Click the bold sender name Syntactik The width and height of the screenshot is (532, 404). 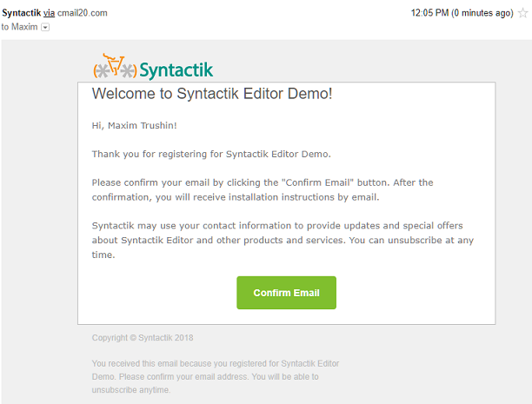(x=21, y=13)
